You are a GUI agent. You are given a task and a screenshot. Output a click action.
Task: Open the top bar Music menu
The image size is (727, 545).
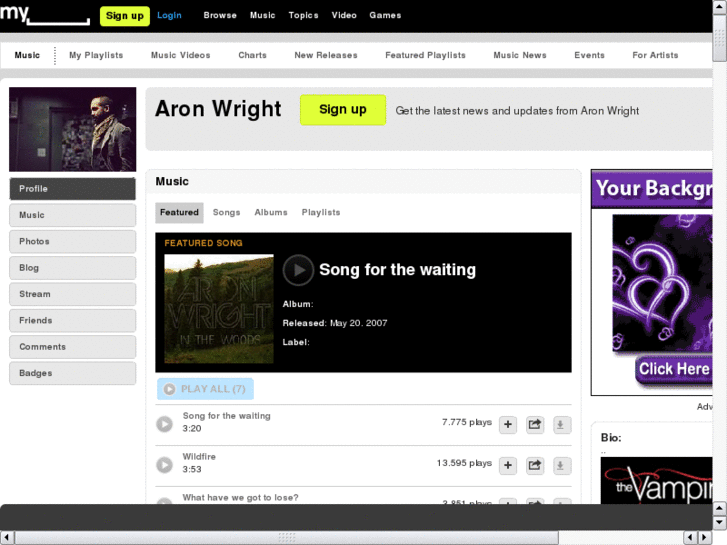(262, 15)
